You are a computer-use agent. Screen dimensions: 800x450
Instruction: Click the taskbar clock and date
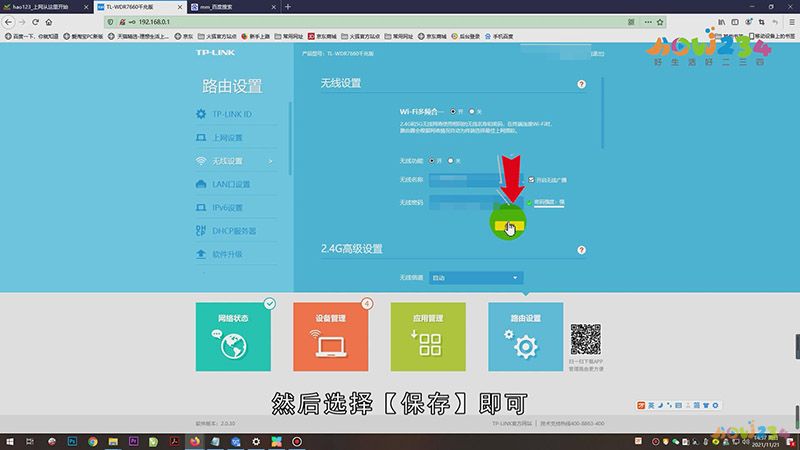(766, 441)
